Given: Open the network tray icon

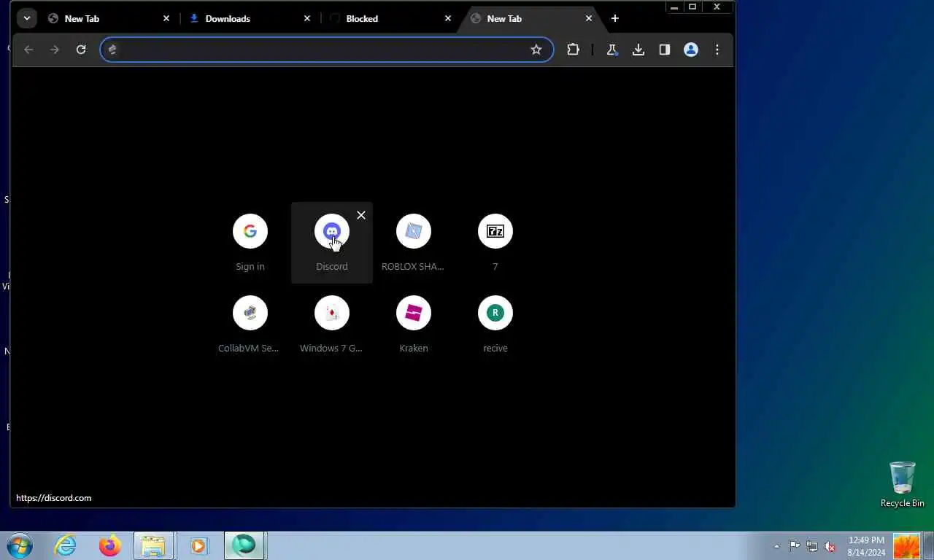Looking at the screenshot, I should (811, 546).
